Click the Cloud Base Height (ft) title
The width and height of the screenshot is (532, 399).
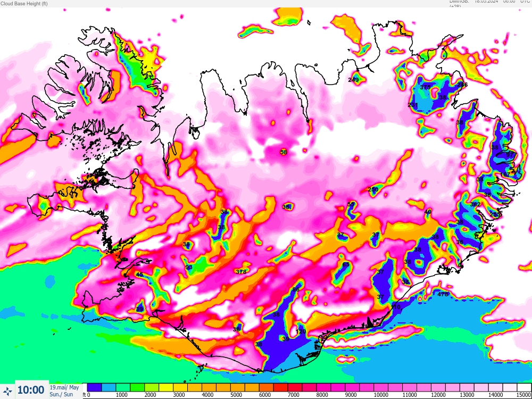(x=24, y=4)
